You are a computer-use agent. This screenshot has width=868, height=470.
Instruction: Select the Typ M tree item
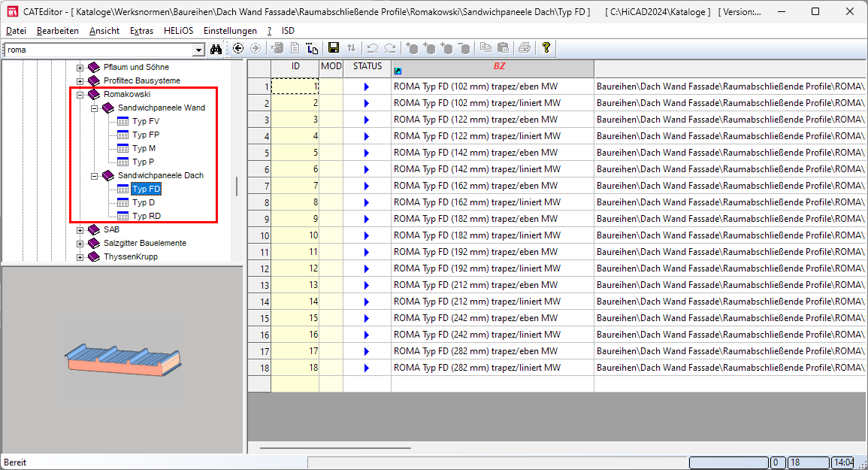click(x=144, y=149)
